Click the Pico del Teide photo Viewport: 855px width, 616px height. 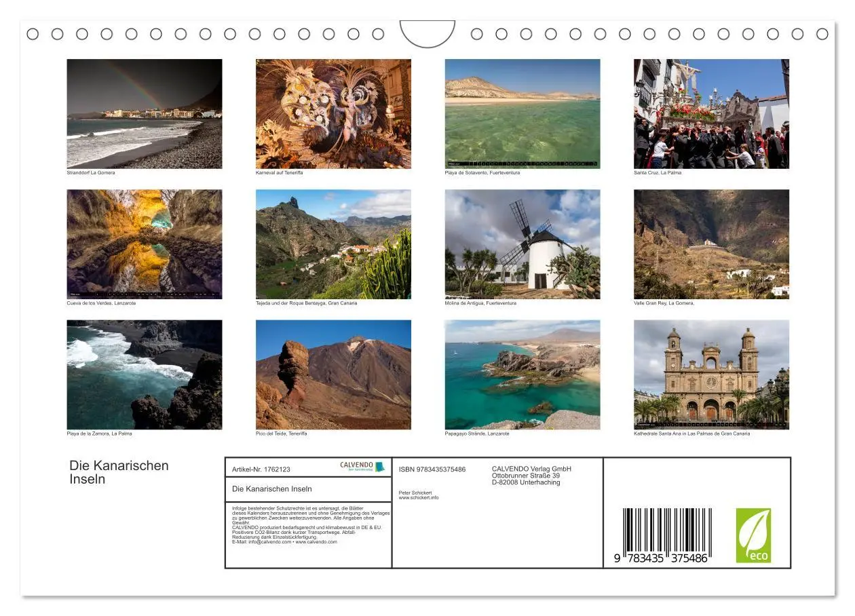(333, 374)
